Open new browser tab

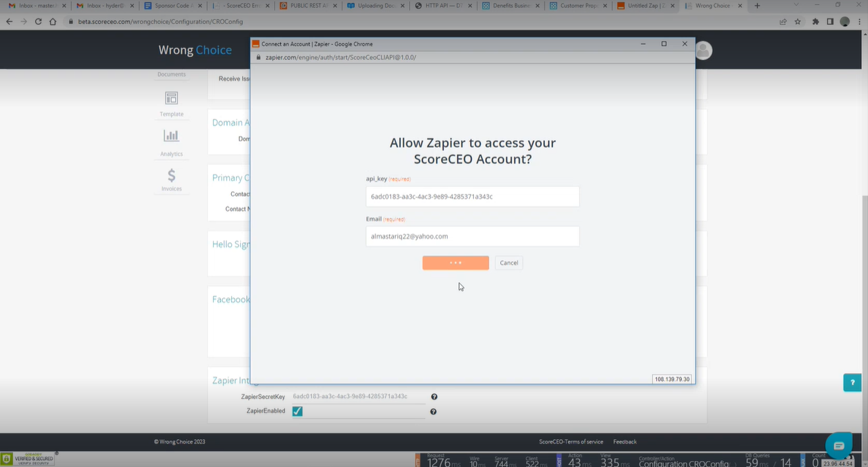pyautogui.click(x=757, y=6)
